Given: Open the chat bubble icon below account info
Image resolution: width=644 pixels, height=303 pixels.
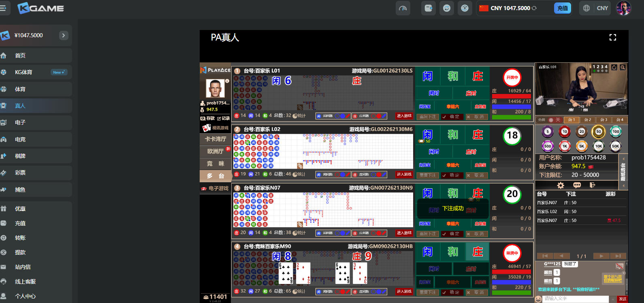Looking at the screenshot, I should (577, 185).
